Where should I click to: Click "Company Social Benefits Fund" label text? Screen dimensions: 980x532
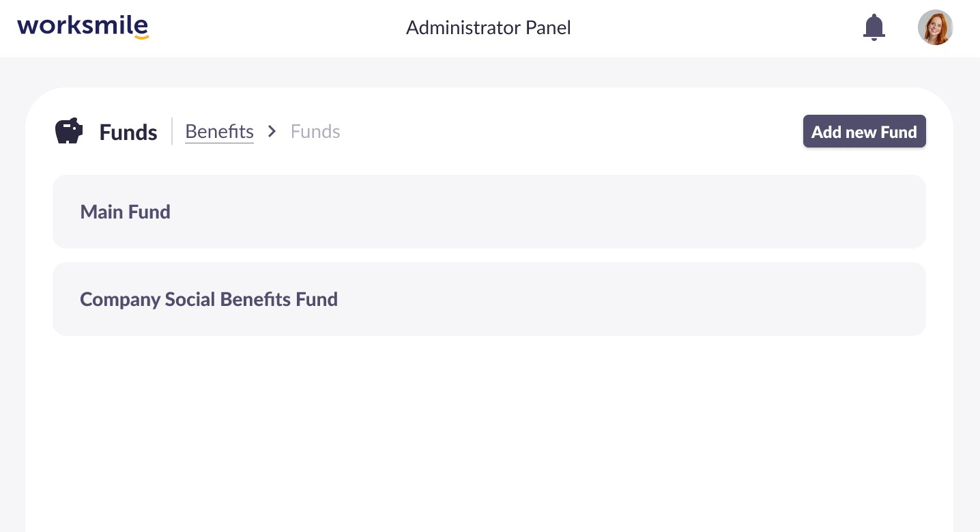coord(209,299)
